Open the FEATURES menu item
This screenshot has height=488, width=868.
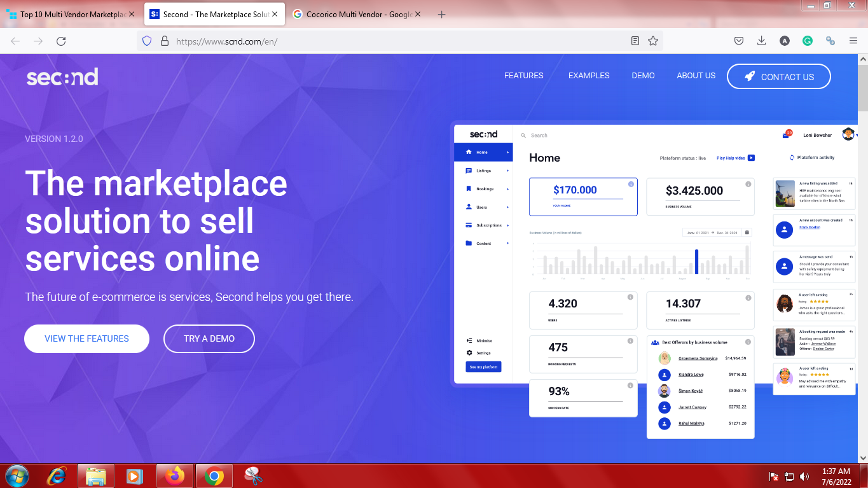pos(524,75)
